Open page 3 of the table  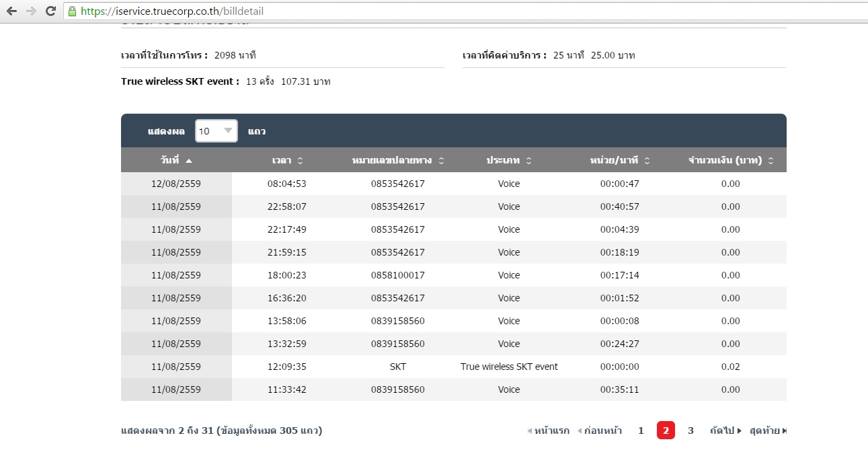[x=691, y=430]
